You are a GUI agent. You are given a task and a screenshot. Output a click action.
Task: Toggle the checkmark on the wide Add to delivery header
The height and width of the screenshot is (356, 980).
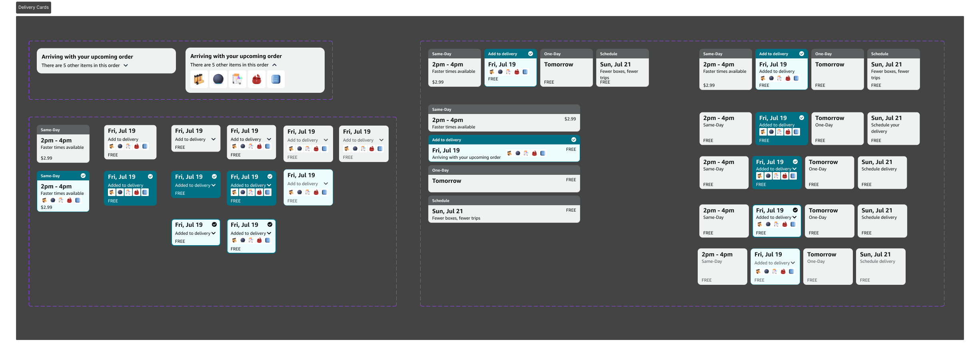pos(574,140)
